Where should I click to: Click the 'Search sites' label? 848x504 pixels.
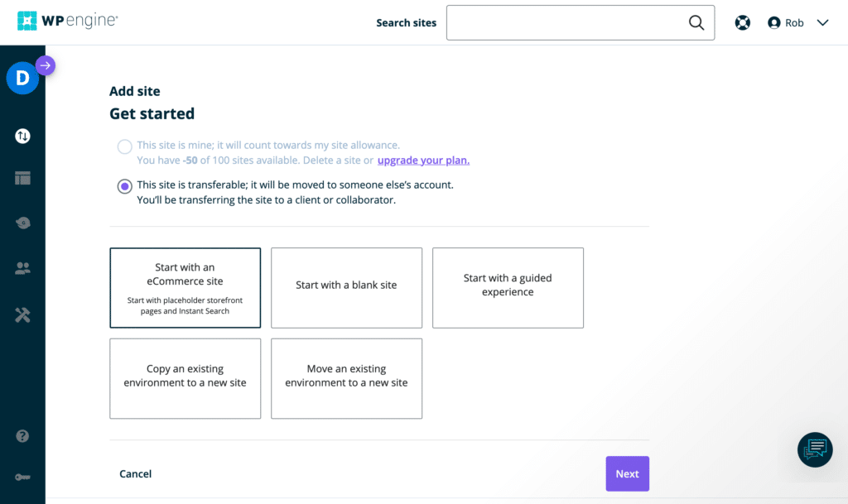point(406,22)
